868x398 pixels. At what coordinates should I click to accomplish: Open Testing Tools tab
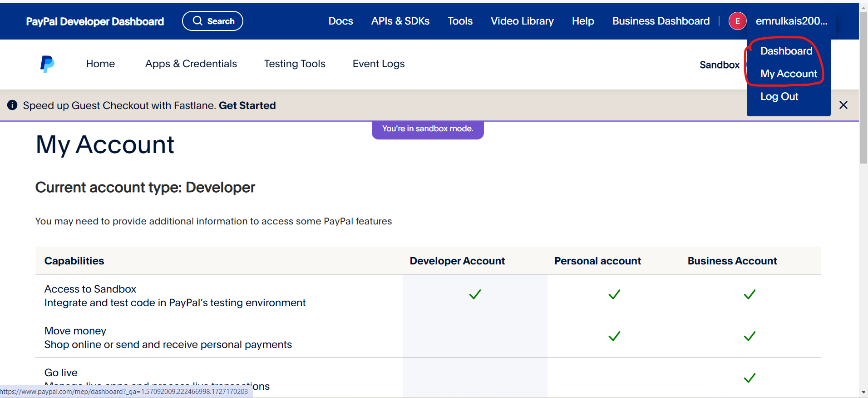point(295,64)
